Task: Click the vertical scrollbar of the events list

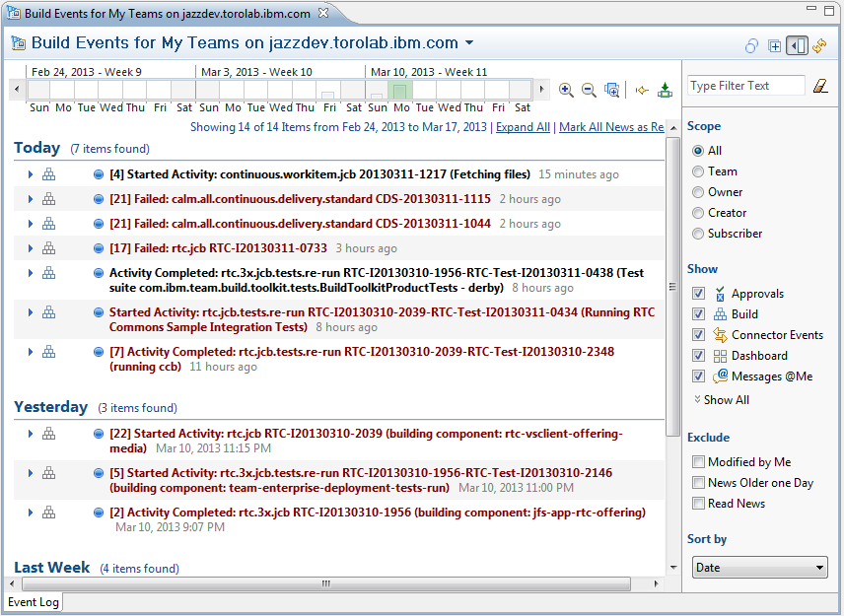Action: (672, 286)
